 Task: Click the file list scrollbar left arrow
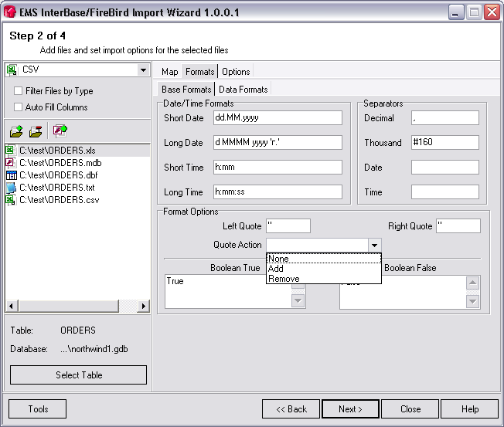[12, 306]
